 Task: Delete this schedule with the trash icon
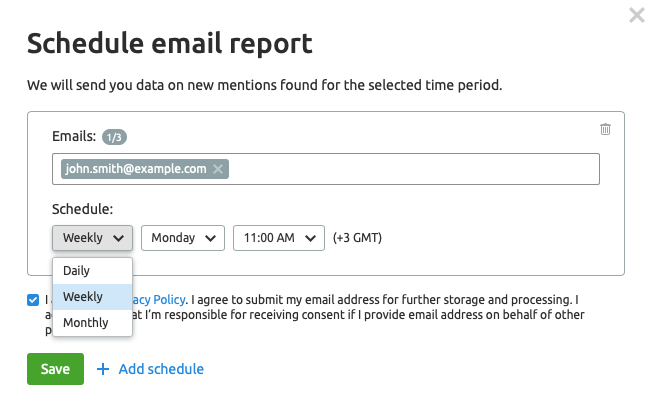click(605, 129)
